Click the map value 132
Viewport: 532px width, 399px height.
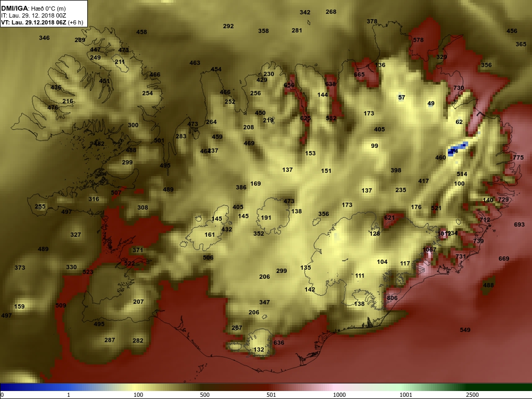(259, 350)
